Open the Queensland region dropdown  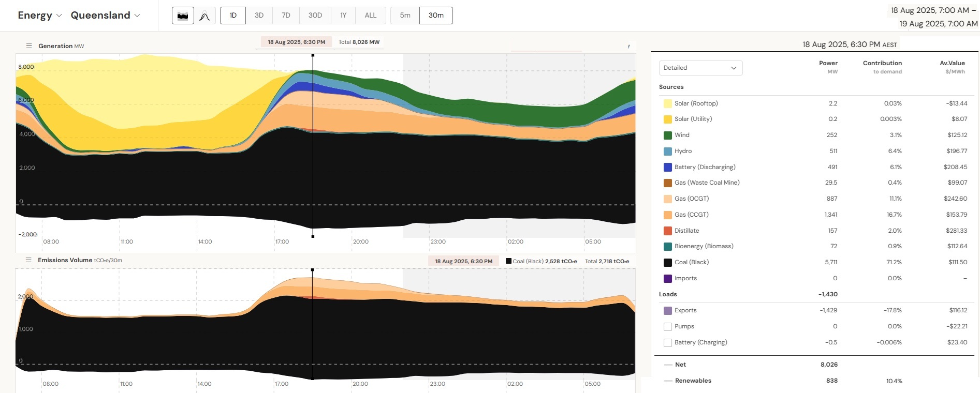105,16
